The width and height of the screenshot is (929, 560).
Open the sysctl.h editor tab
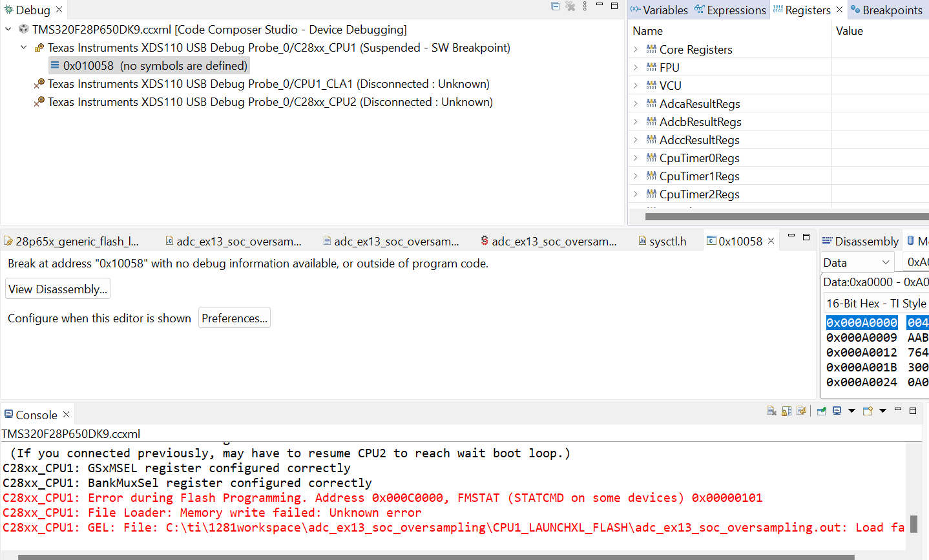tap(662, 241)
